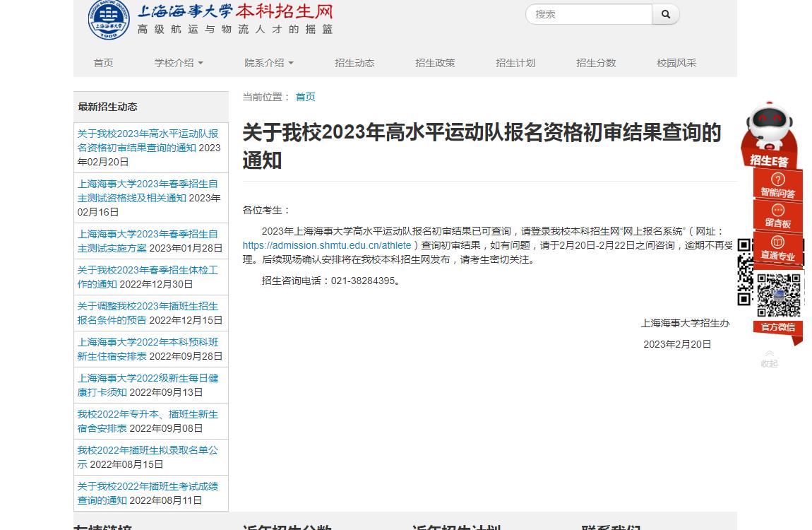Expand the 学校介绍 dropdown menu
The image size is (812, 530).
pos(179,63)
